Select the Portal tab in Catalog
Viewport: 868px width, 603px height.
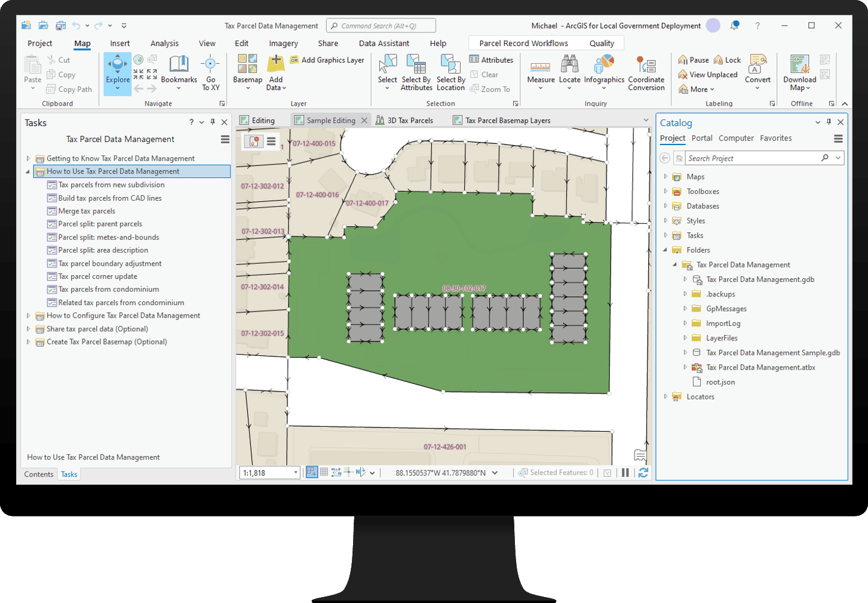[x=702, y=138]
